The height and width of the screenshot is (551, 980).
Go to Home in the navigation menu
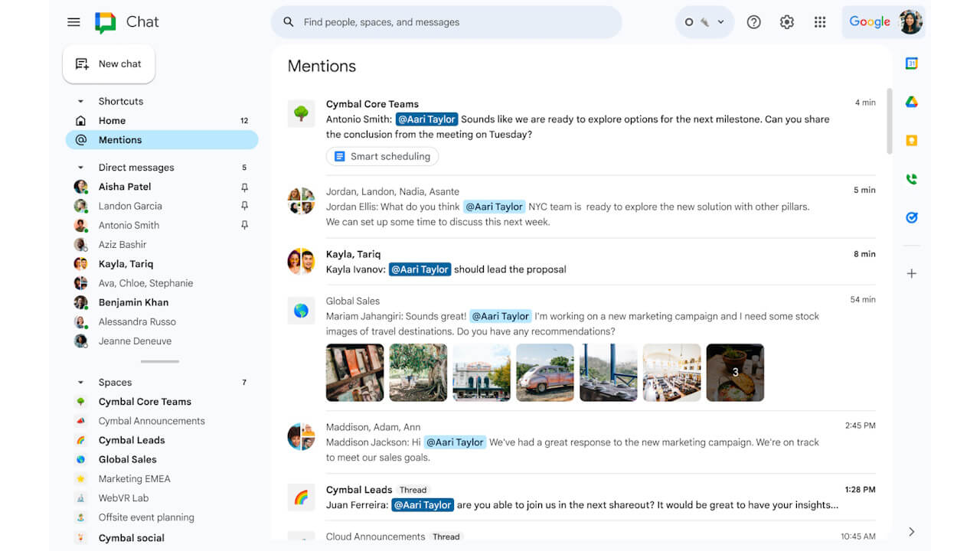[112, 120]
